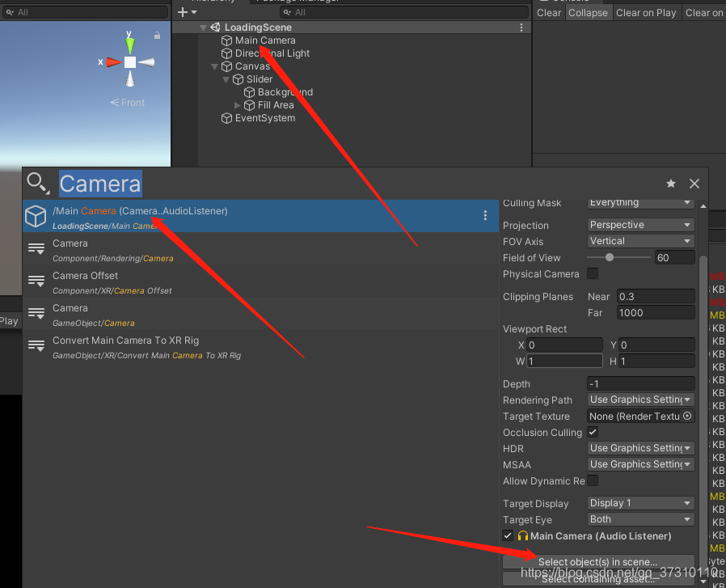Screen dimensions: 726x588
Task: Click the kebab menu on Main Camera search result
Action: (x=485, y=216)
